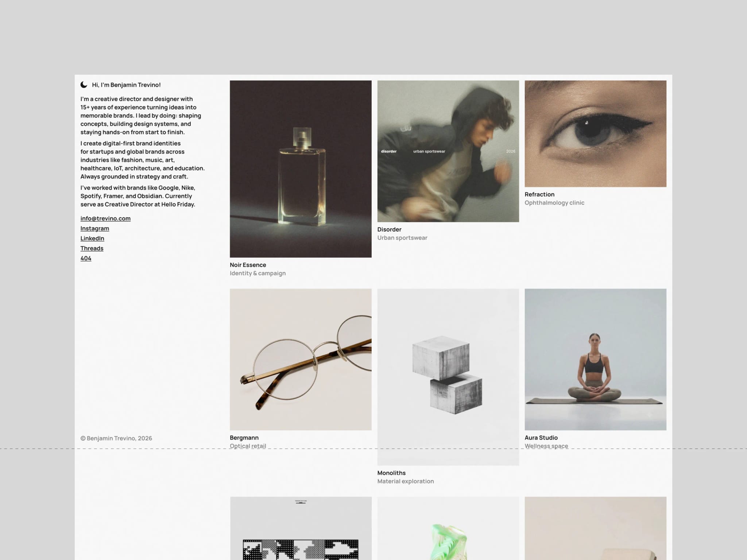Image resolution: width=747 pixels, height=560 pixels.
Task: Click the 'Refraction' project title
Action: pos(539,194)
